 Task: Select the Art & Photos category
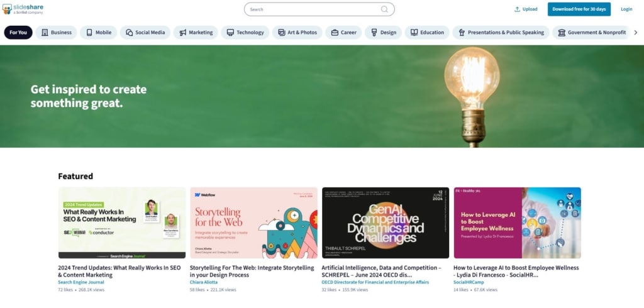click(x=297, y=33)
